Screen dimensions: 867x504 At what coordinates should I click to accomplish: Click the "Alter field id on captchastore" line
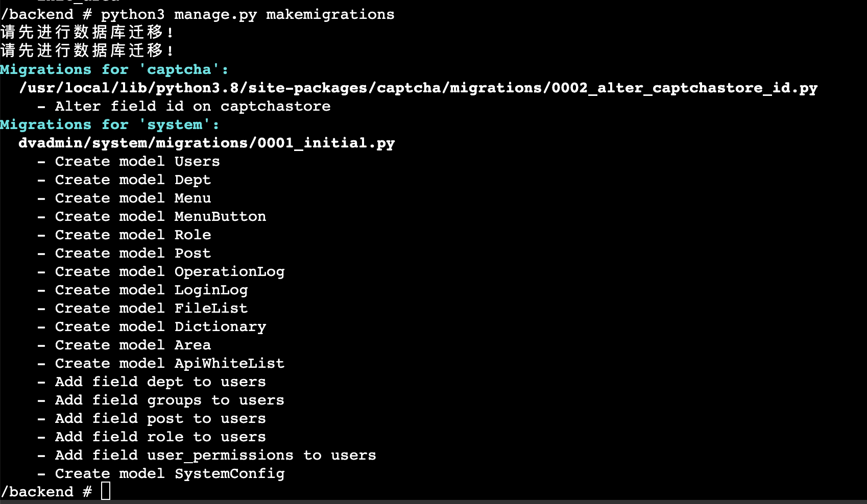coord(184,106)
